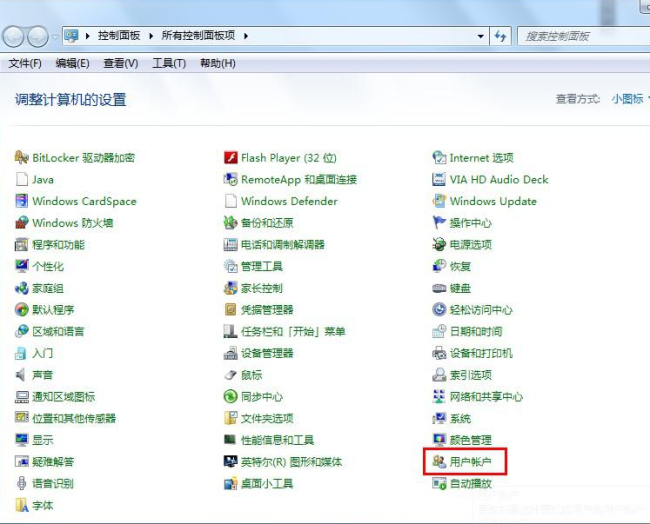Click the 程序和功能 link

click(58, 245)
